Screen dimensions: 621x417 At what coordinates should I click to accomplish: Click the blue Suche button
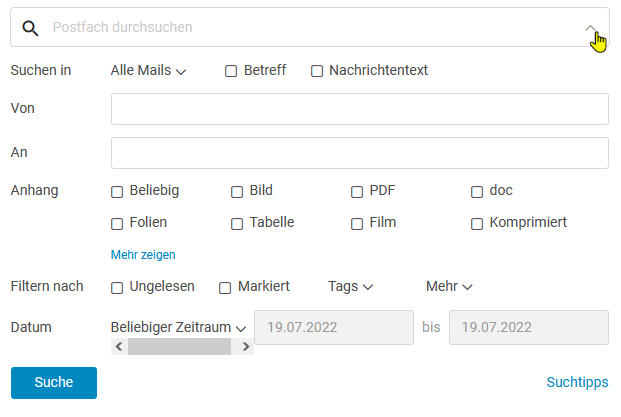tap(54, 383)
